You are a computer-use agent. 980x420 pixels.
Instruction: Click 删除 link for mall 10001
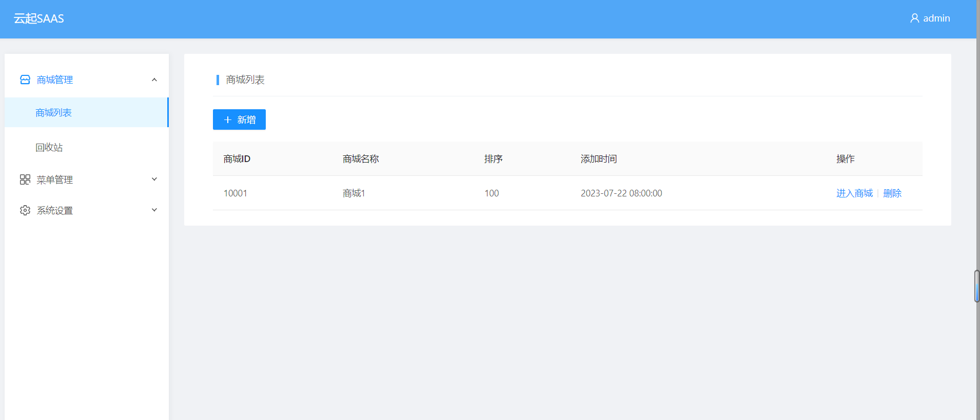tap(892, 193)
